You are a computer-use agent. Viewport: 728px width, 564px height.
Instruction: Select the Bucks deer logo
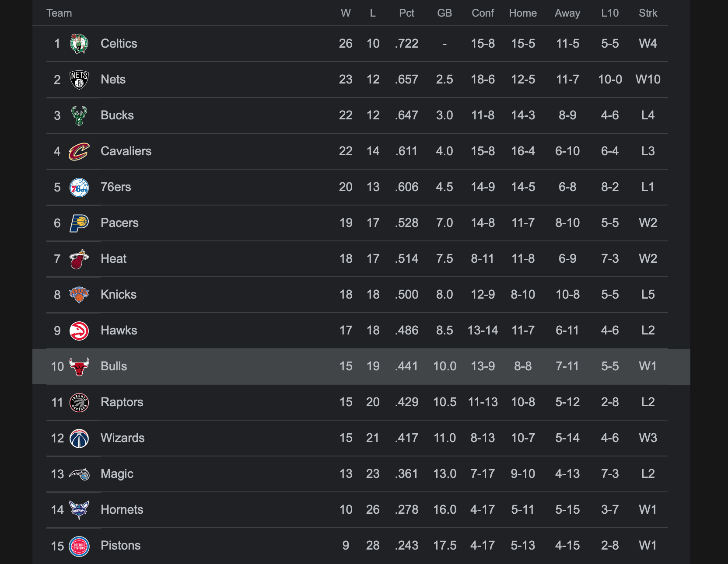[x=79, y=115]
